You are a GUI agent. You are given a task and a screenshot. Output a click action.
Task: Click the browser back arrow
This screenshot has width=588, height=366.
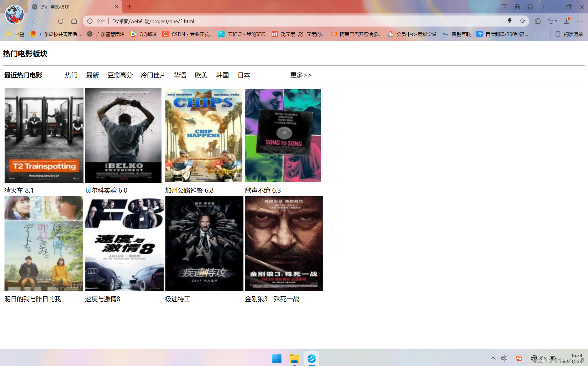click(x=34, y=21)
